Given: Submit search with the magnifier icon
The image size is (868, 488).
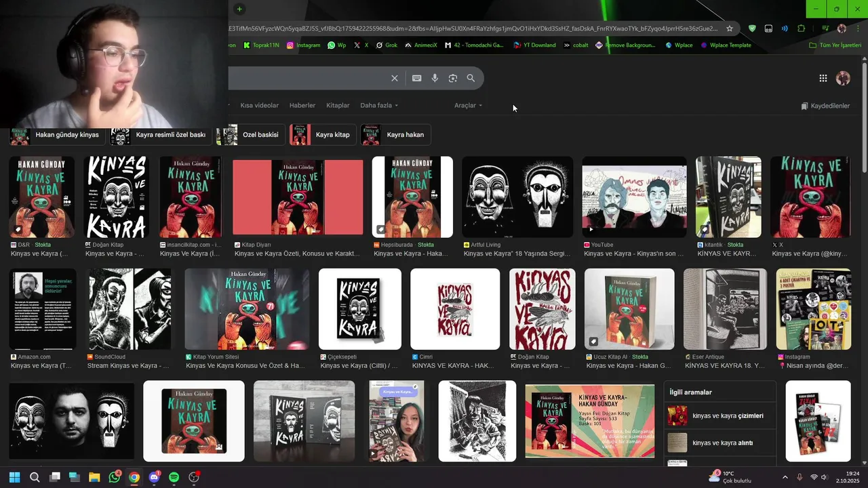Looking at the screenshot, I should (471, 78).
